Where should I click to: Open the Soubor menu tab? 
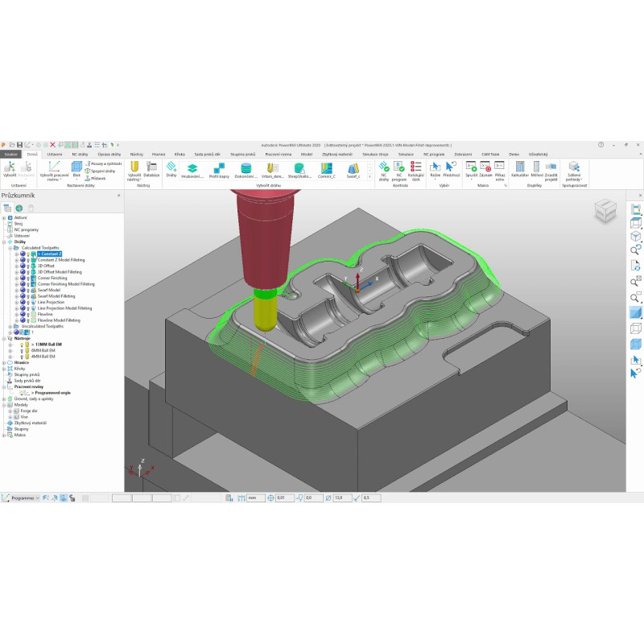point(10,153)
